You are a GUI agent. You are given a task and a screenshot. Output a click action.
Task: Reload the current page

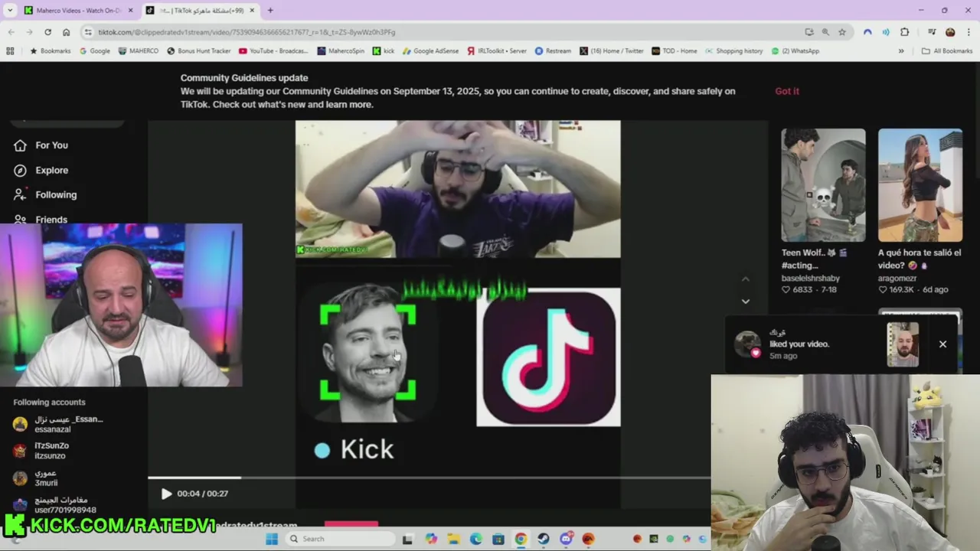click(x=47, y=32)
